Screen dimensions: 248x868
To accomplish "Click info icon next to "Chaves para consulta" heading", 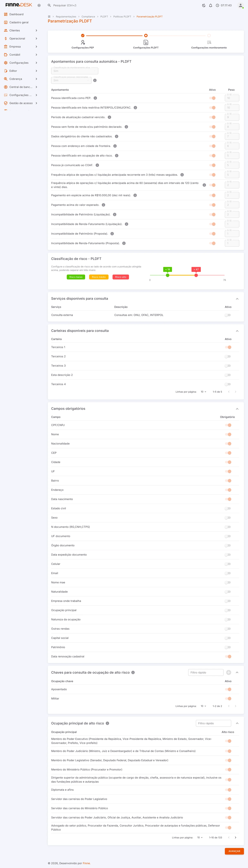I will (x=133, y=672).
